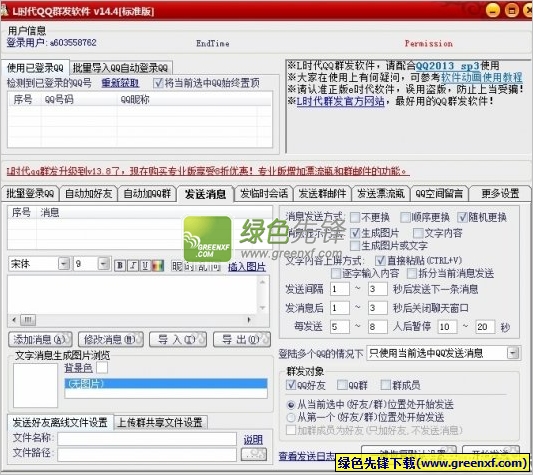Click the app logo in title bar

click(x=4, y=10)
